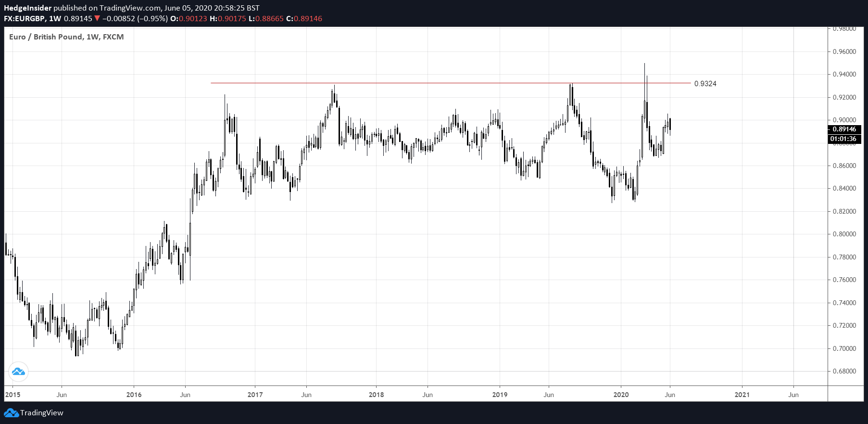Click the 2015 label on time axis
Screen dimensions: 868x424
(13, 395)
